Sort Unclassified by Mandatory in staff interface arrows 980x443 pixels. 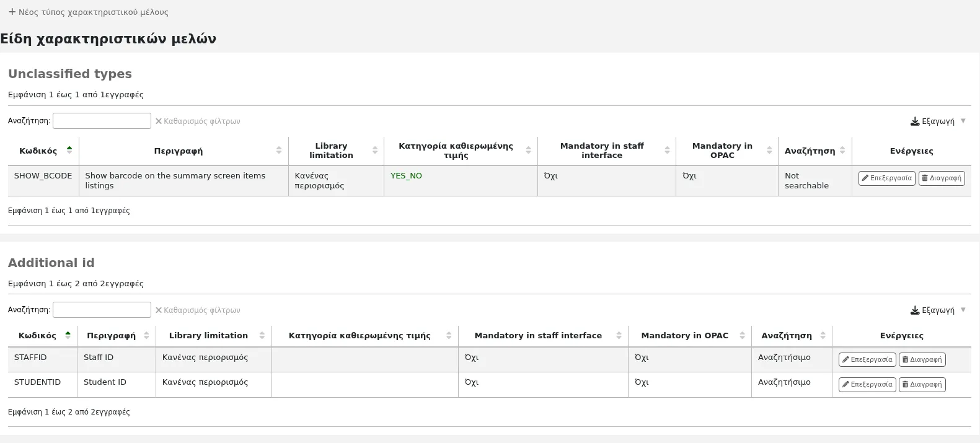667,151
